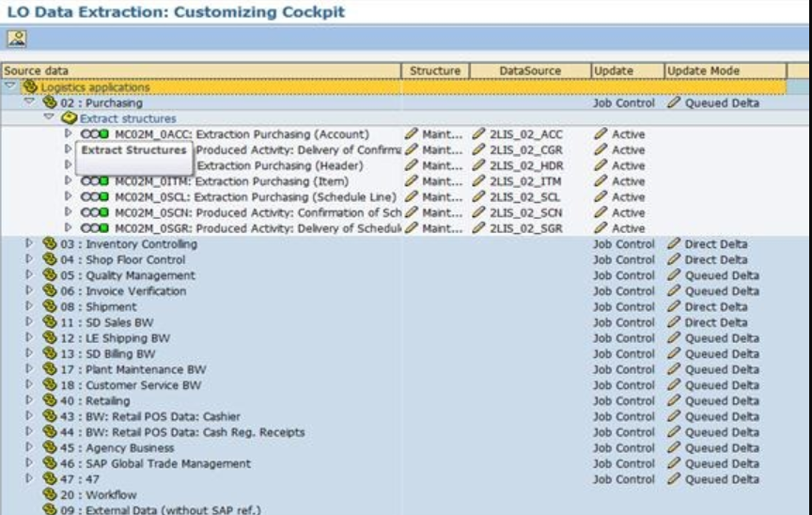Click update mode pencil for 11 : SD Sales BW
This screenshot has width=812, height=515.
[x=674, y=322]
